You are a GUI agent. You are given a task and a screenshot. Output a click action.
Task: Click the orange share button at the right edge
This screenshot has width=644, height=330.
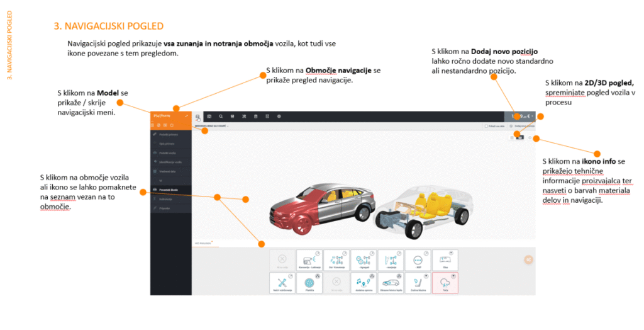tap(528, 258)
